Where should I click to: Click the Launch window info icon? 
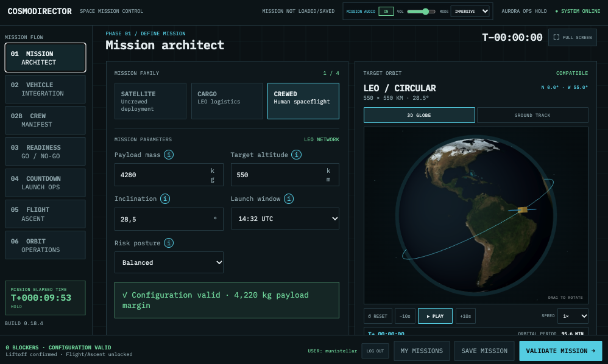289,198
